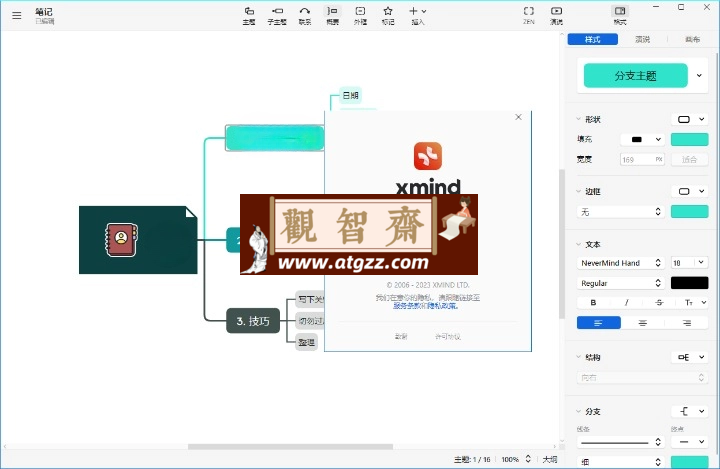Toggle bold text formatting
Screen dimensions: 720x469
pyautogui.click(x=593, y=302)
